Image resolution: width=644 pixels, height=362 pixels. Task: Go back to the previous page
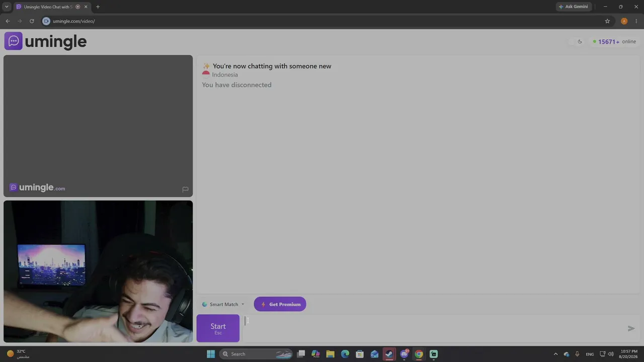point(8,21)
